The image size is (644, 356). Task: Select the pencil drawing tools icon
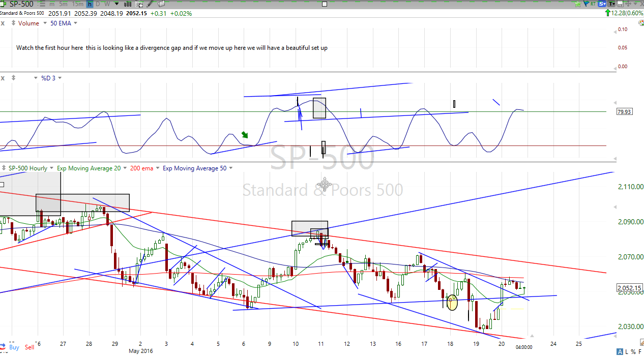[150, 4]
